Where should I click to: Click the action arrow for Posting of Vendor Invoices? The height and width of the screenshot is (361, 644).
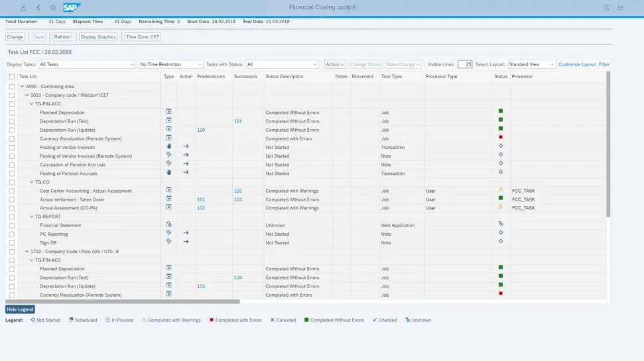pos(186,146)
